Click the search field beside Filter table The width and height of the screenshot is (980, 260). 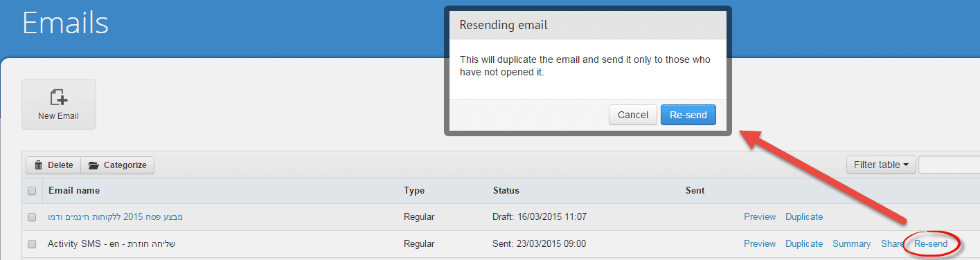coord(949,165)
